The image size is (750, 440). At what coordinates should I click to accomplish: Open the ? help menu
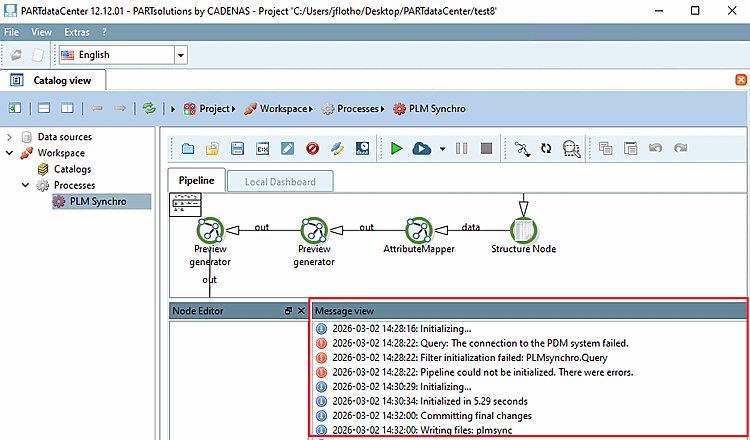point(104,32)
